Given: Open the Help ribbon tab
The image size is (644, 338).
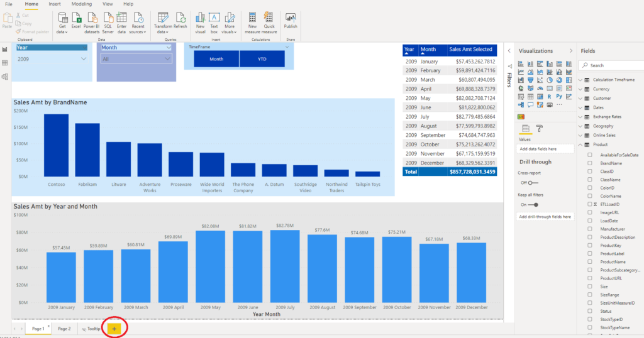Looking at the screenshot, I should click(x=128, y=4).
